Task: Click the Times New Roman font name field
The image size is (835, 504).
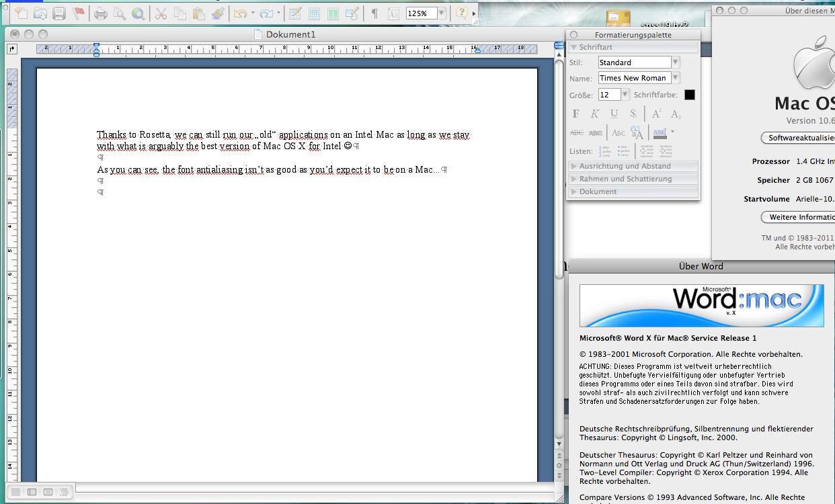Action: coord(635,78)
